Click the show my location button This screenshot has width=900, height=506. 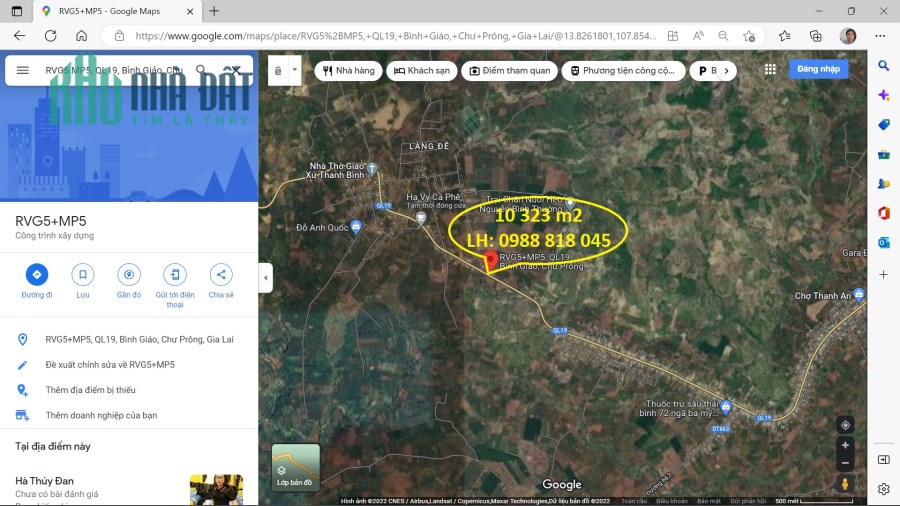coord(845,425)
